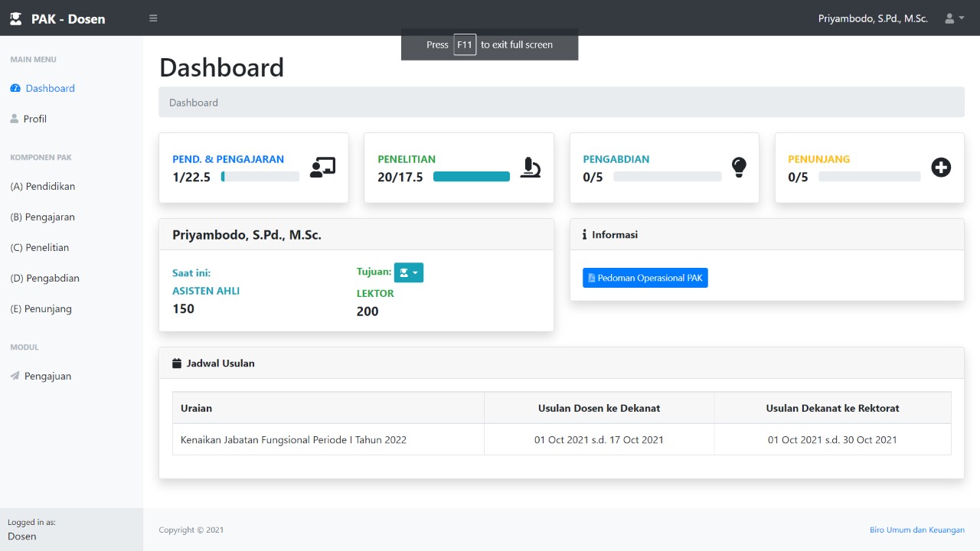Screen dimensions: 980x551
Task: Open the Profil sidebar menu item
Action: [35, 119]
